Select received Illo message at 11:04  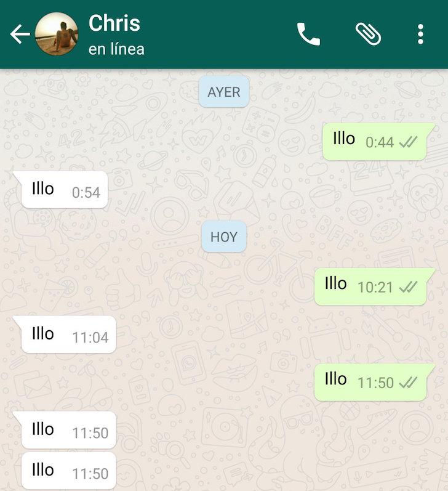click(x=65, y=335)
